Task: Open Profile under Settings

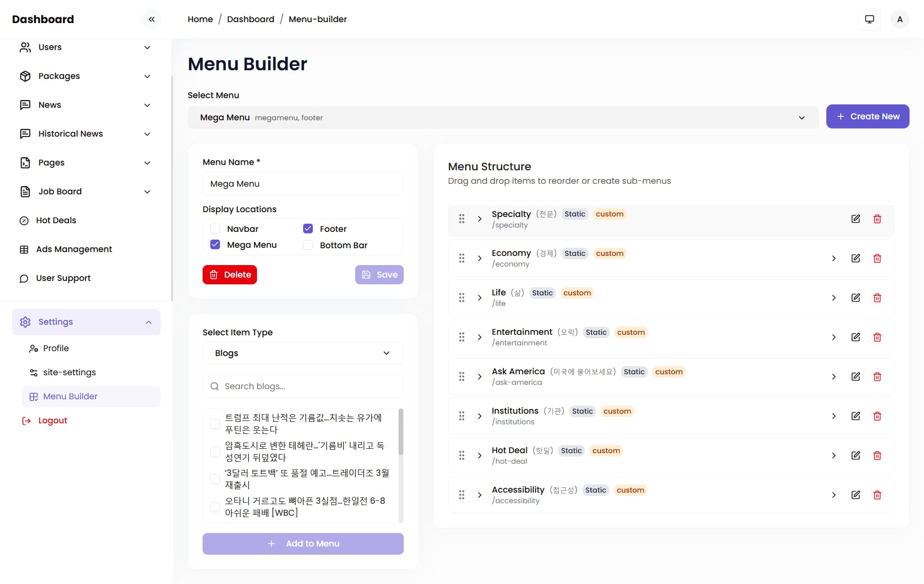Action: pos(56,348)
